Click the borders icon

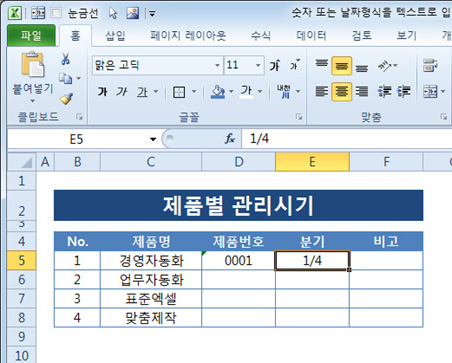179,92
